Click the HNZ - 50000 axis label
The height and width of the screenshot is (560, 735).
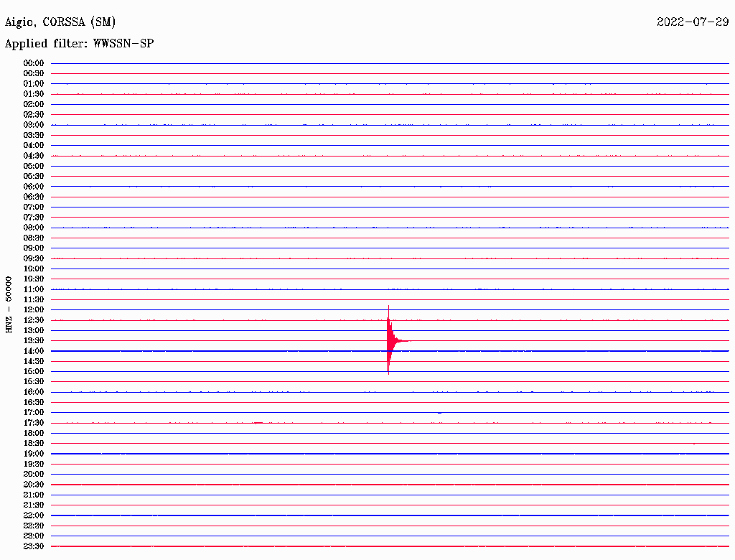pyautogui.click(x=9, y=305)
